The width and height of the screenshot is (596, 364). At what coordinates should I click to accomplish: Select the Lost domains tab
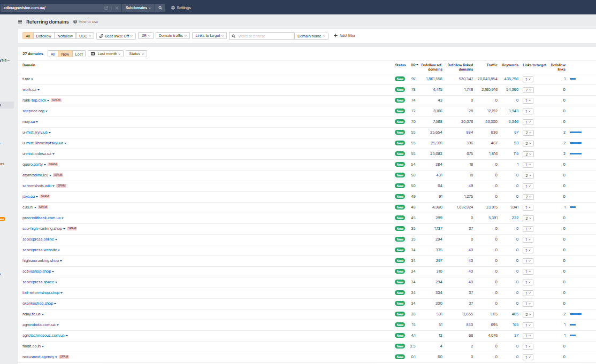pos(79,54)
